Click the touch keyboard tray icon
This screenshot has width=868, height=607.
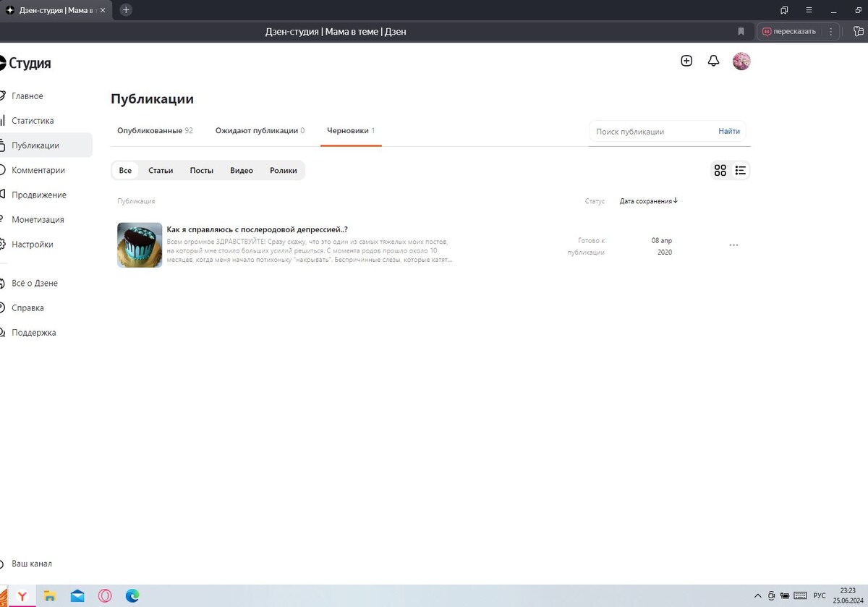[800, 595]
